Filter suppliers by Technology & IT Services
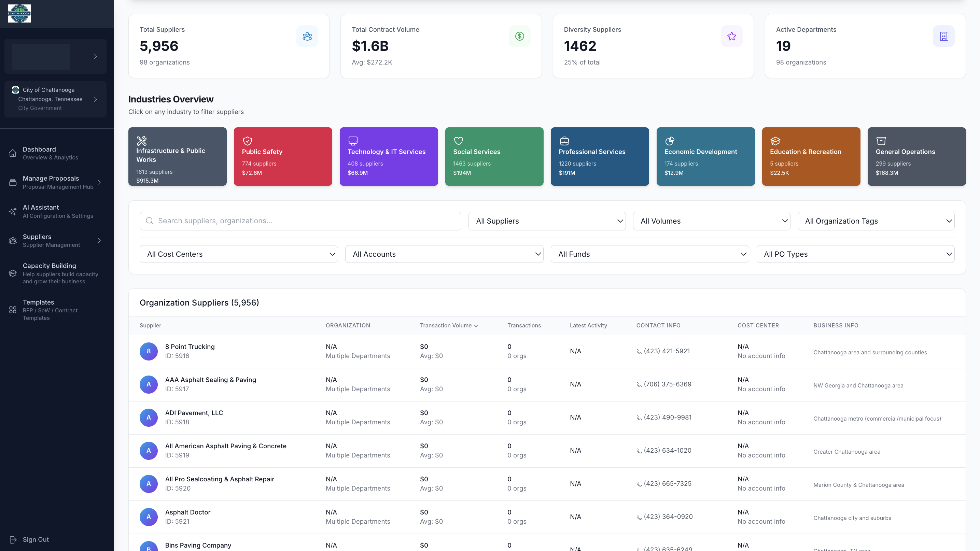Viewport: 980px width, 551px height. coord(389,156)
